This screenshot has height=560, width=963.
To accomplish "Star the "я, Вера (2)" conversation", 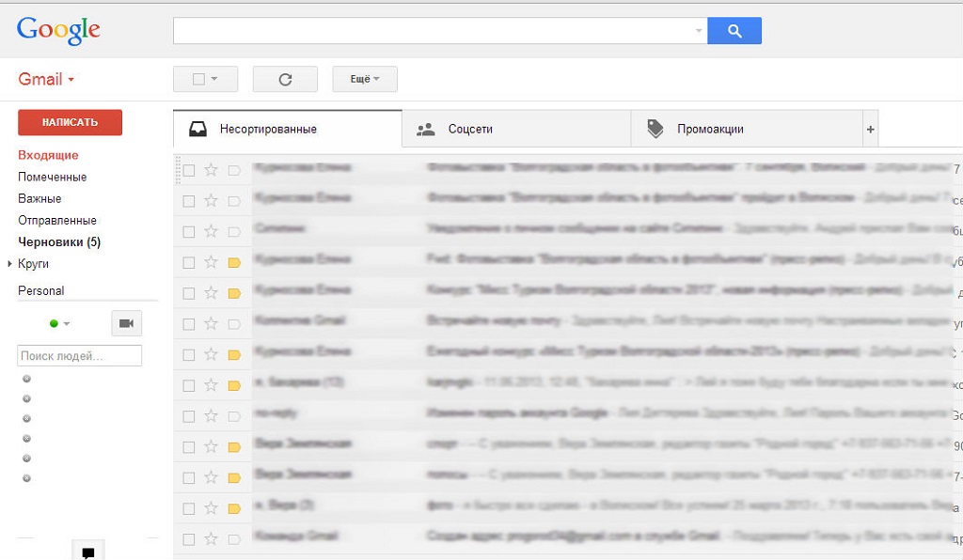I will pos(211,508).
